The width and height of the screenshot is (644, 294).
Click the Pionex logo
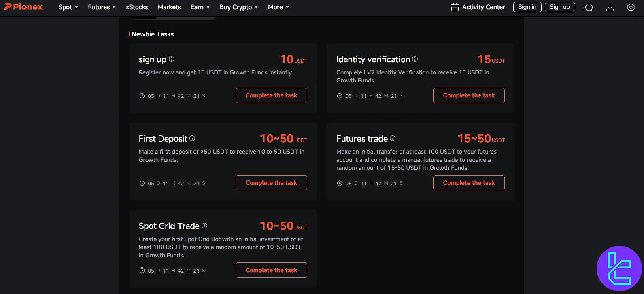(x=23, y=7)
